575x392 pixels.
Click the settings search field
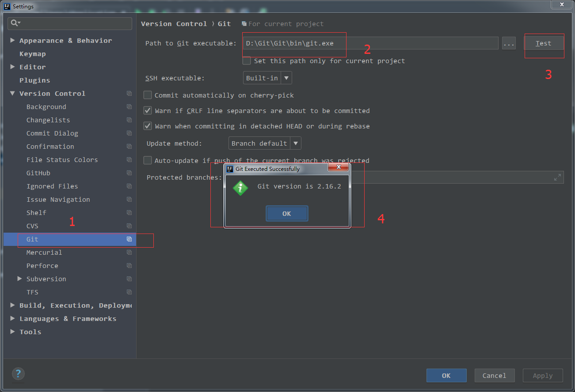(x=71, y=23)
